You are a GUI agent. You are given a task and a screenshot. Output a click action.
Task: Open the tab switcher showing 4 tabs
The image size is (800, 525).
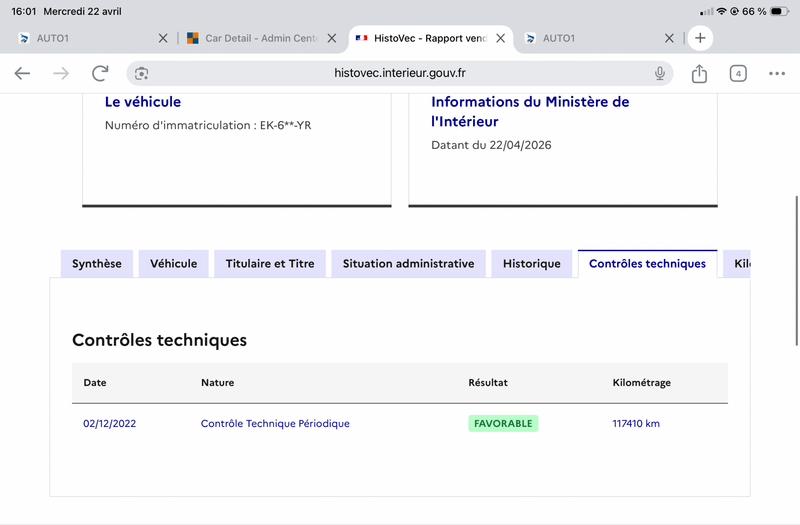pyautogui.click(x=738, y=73)
